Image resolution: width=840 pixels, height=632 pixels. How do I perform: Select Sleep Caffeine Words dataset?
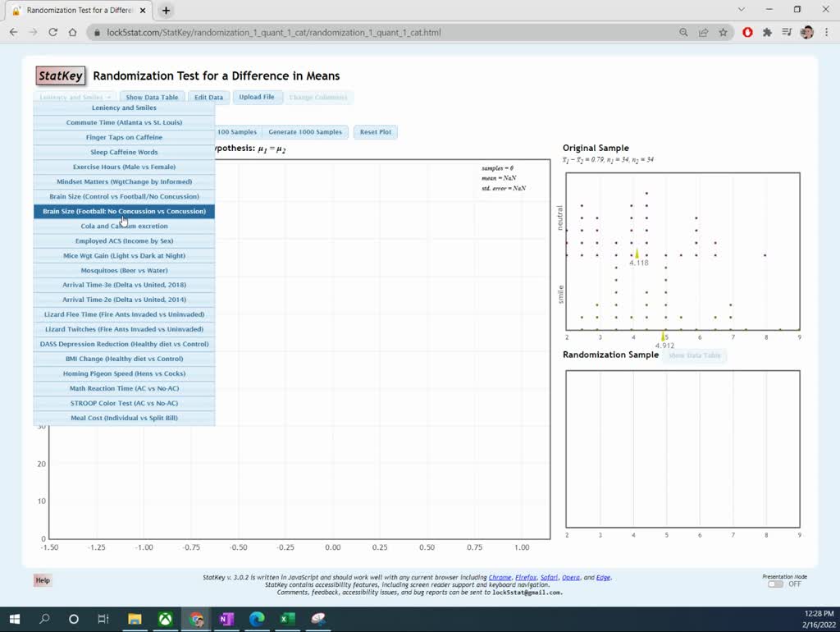125,152
